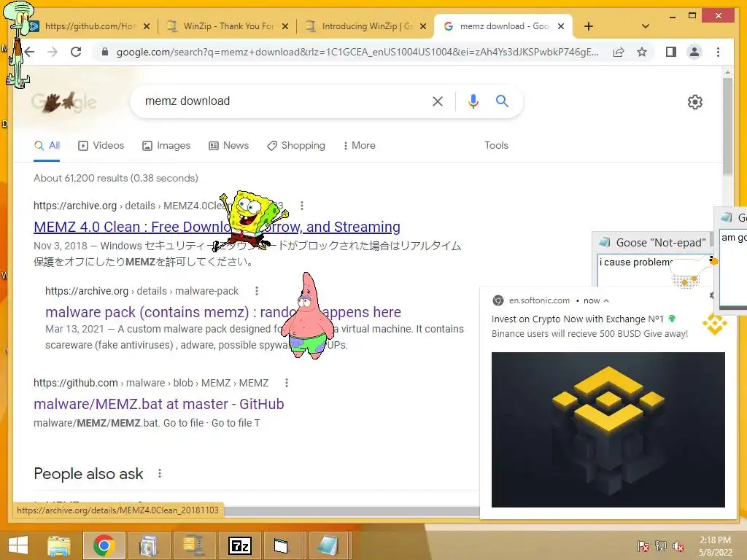Share this page via share icon
The height and width of the screenshot is (560, 747).
pos(619,52)
